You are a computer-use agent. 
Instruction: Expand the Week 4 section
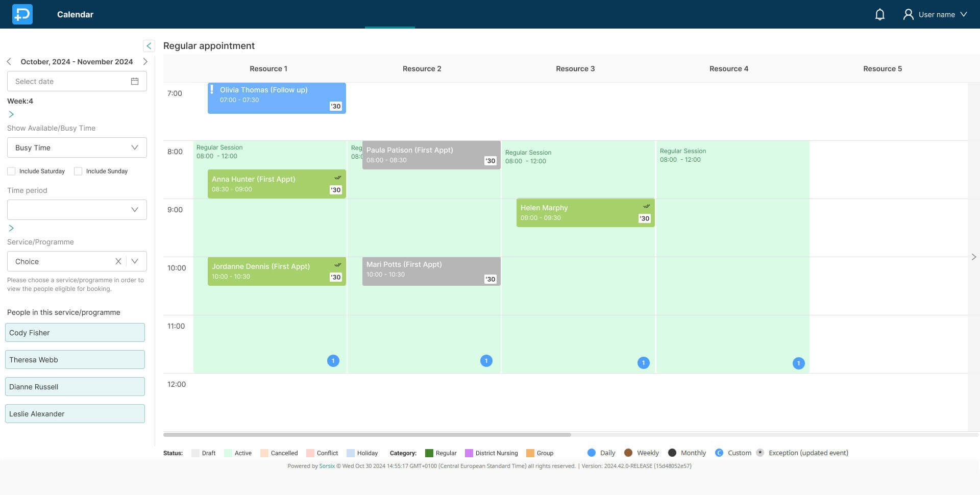tap(11, 114)
